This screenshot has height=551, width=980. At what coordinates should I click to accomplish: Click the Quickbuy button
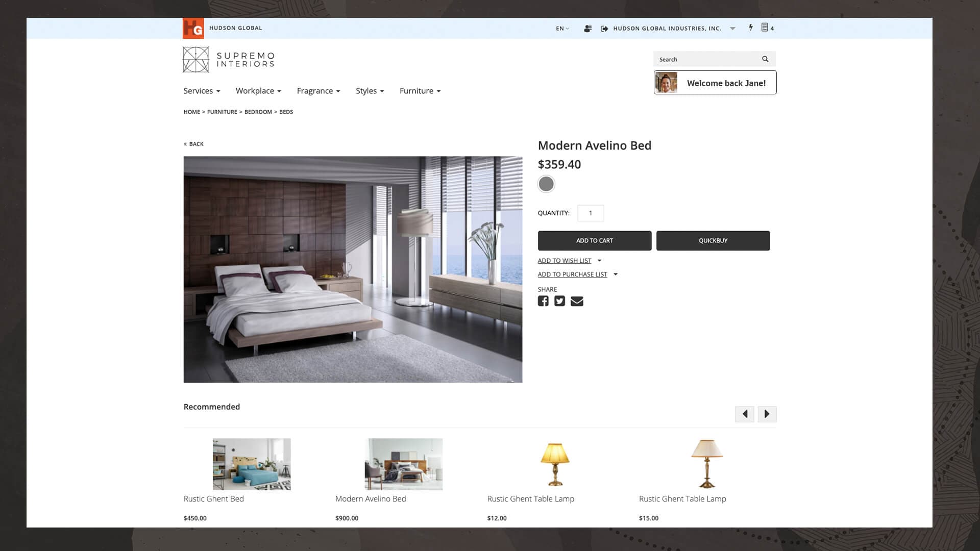[x=713, y=240]
